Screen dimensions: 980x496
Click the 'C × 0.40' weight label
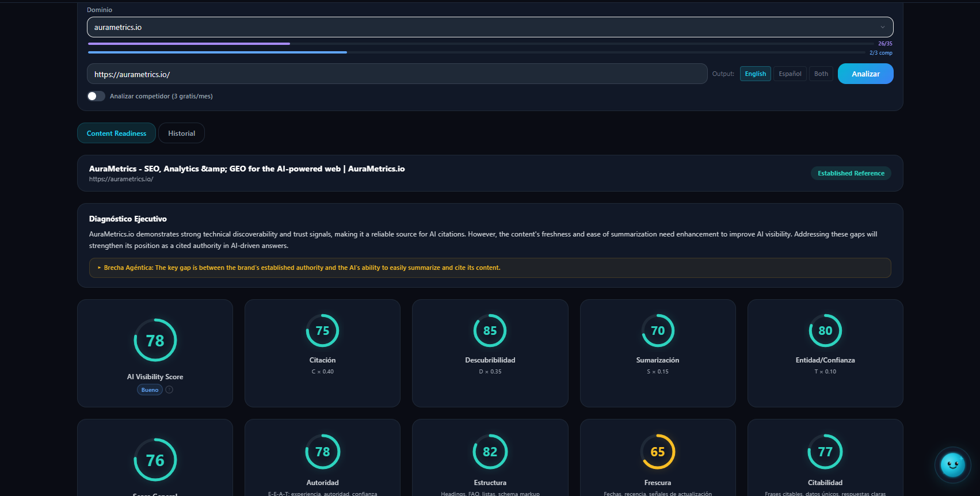(x=322, y=372)
